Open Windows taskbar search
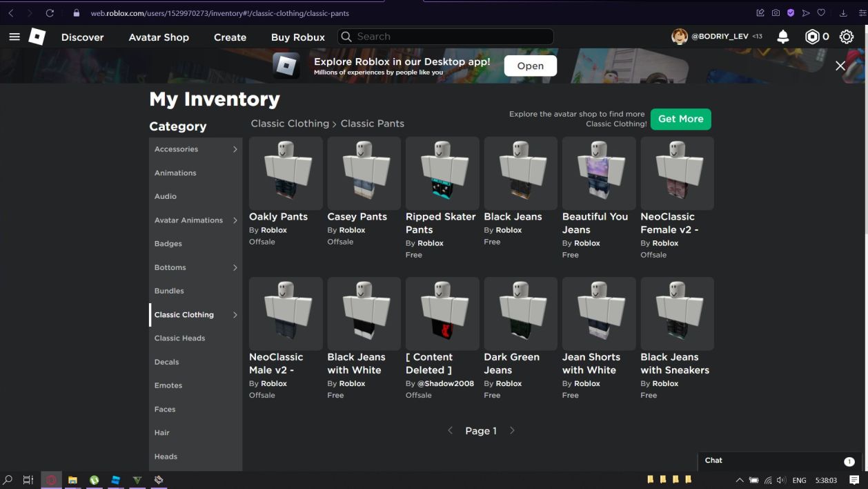Screen dimensions: 868x489 [8, 480]
